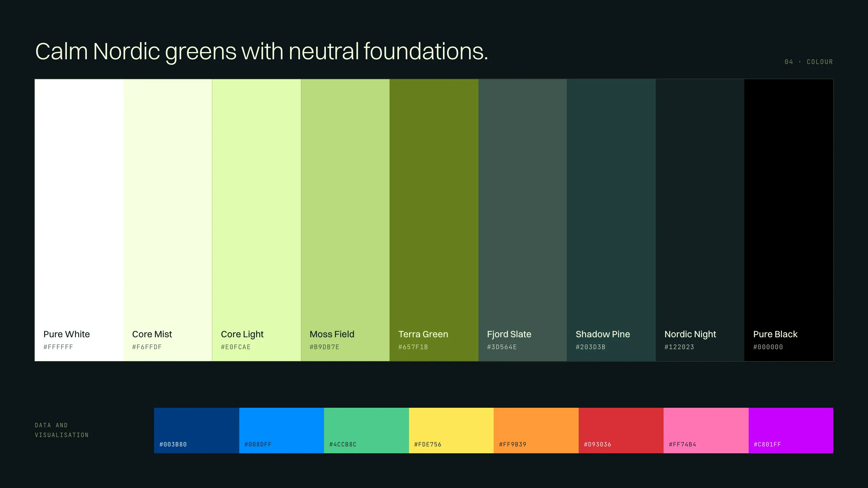The height and width of the screenshot is (488, 868).
Task: Select the Core Light colour swatch
Action: tap(256, 220)
